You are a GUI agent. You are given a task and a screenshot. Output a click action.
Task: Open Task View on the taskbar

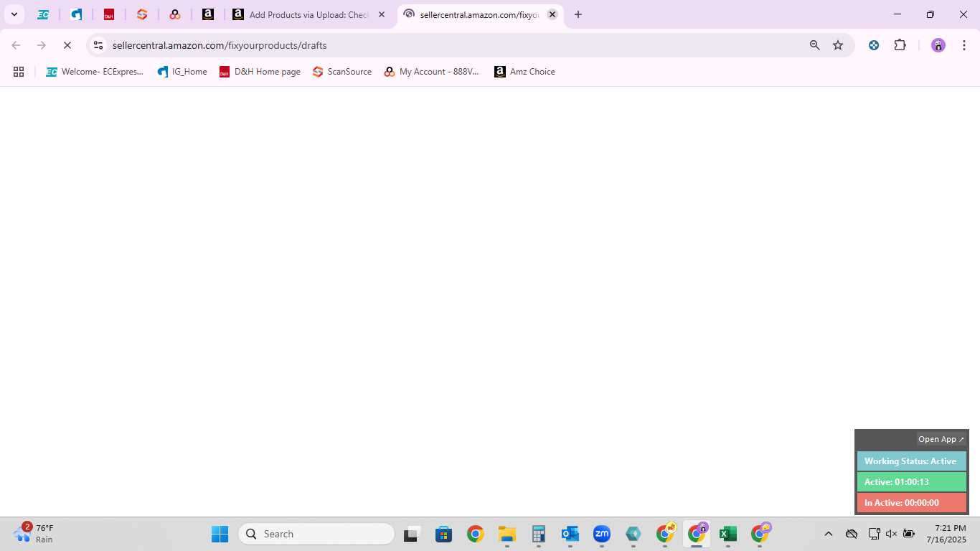[411, 534]
